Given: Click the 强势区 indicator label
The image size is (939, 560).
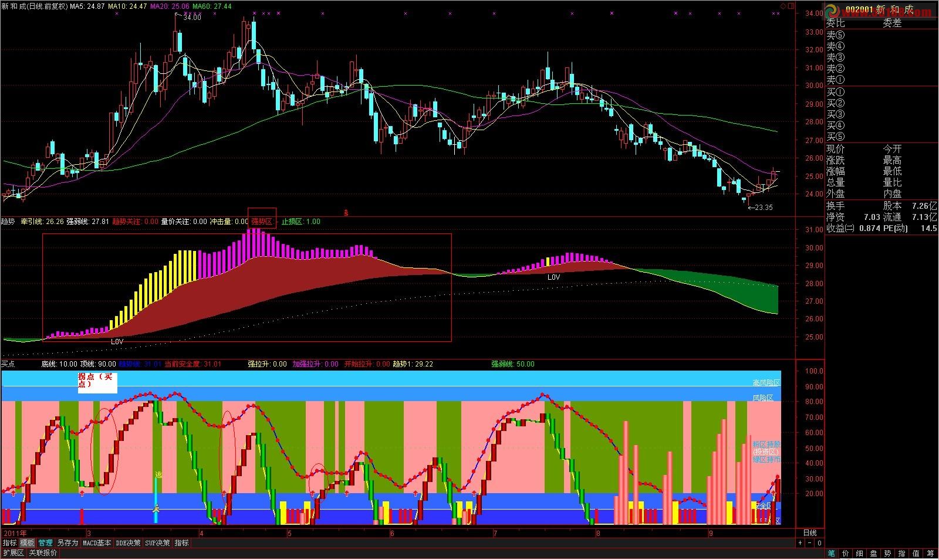Looking at the screenshot, I should click(262, 222).
